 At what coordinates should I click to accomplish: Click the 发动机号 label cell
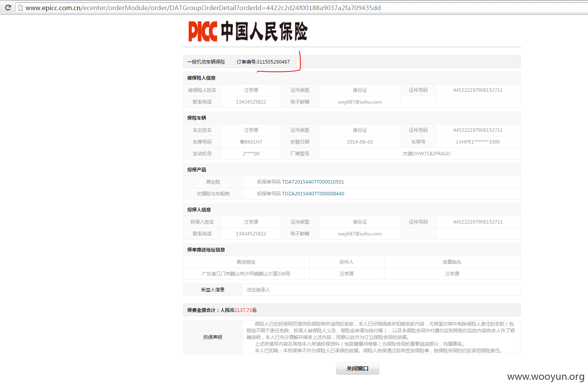(x=202, y=154)
